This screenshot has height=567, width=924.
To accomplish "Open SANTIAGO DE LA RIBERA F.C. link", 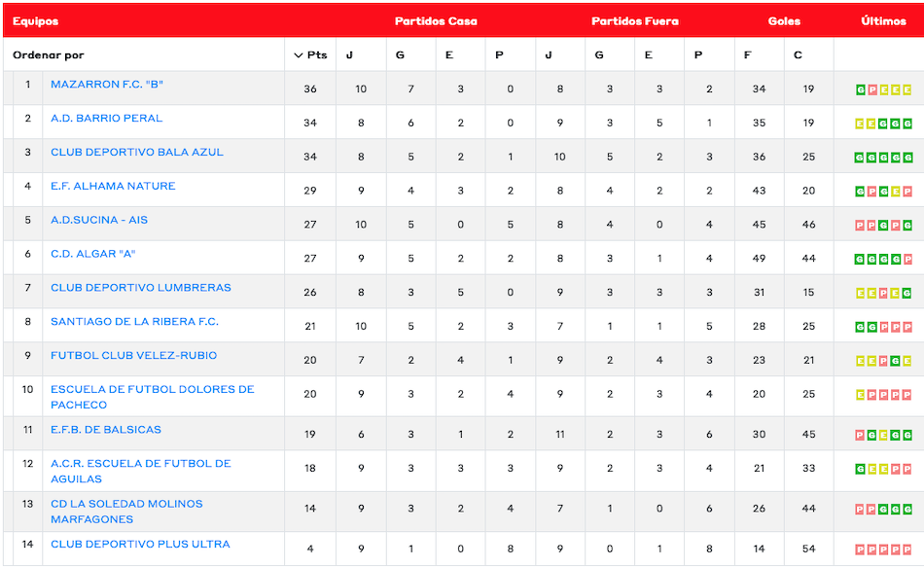I will coord(134,322).
